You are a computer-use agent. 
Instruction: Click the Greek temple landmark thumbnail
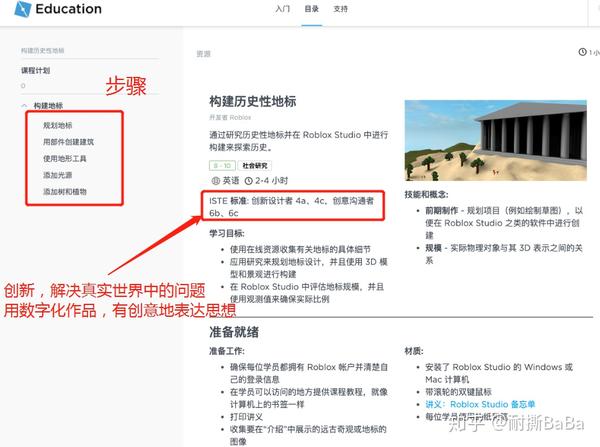coord(496,140)
